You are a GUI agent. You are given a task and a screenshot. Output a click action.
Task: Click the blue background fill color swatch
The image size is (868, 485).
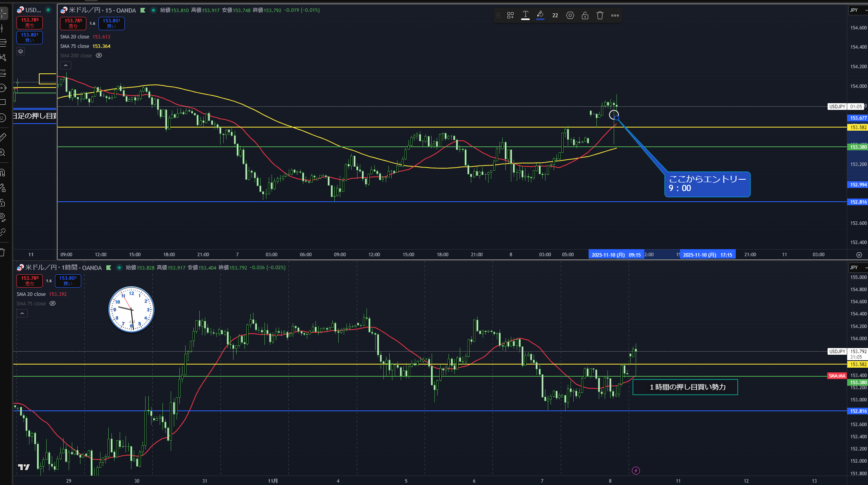pyautogui.click(x=540, y=15)
